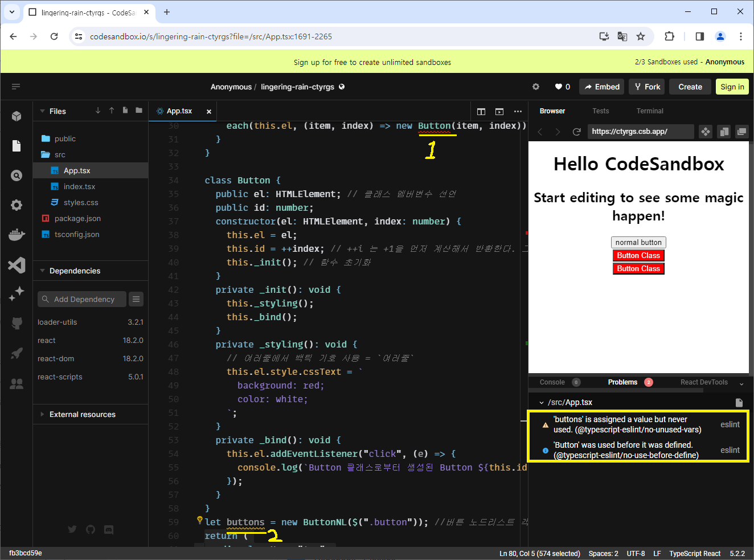This screenshot has width=754, height=560.
Task: Split the editor with layout icon
Action: pyautogui.click(x=481, y=112)
